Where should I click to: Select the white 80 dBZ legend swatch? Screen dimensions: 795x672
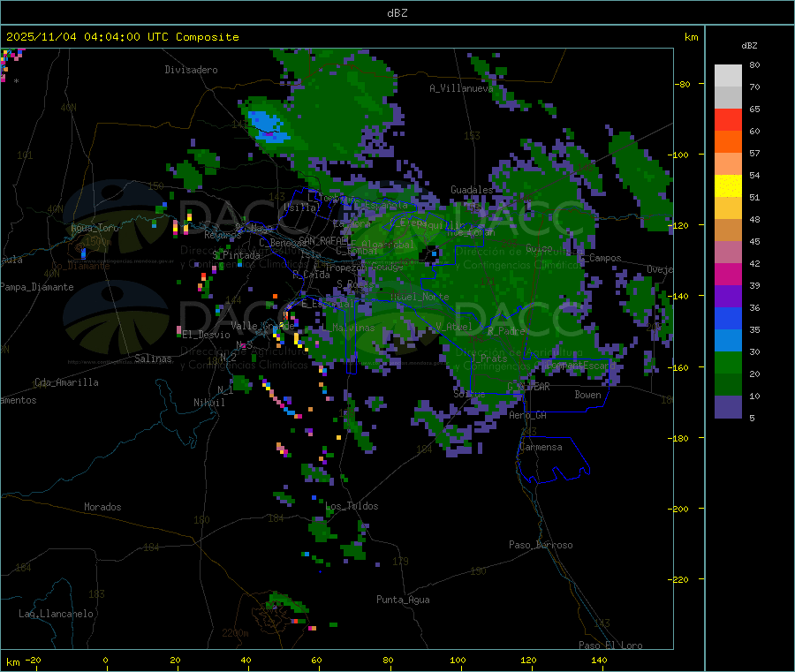(x=728, y=76)
